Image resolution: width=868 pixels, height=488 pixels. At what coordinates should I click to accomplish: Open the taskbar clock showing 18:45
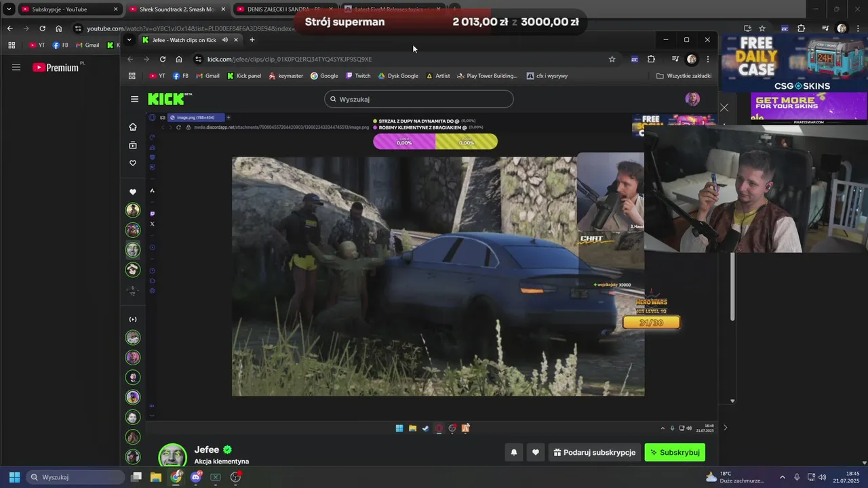coord(846,477)
